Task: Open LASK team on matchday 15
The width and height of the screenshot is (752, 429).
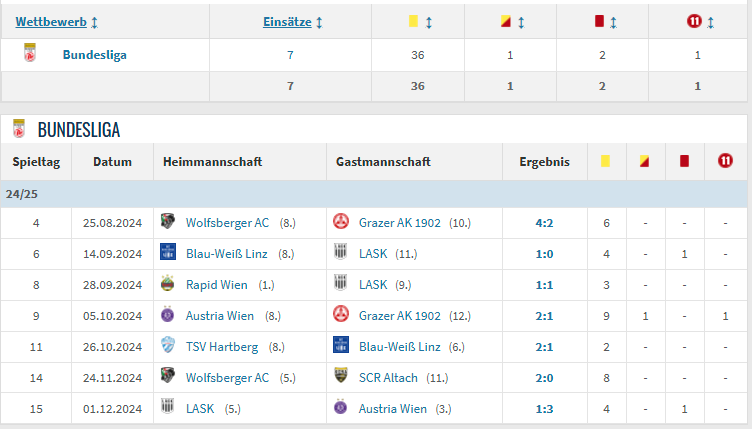Action: click(200, 409)
